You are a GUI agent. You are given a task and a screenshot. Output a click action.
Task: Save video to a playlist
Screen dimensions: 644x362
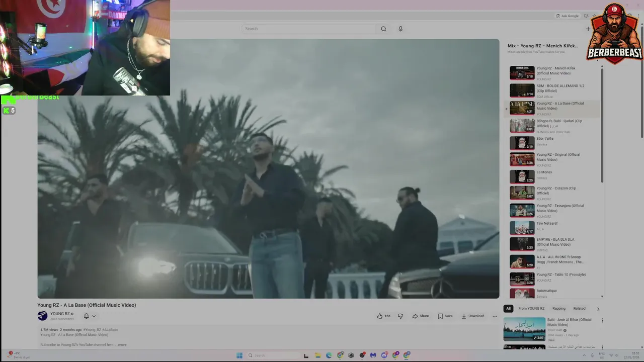point(445,316)
